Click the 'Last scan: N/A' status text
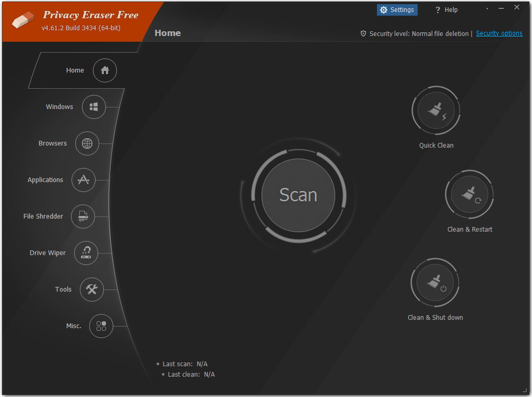The height and width of the screenshot is (397, 532). click(x=185, y=364)
